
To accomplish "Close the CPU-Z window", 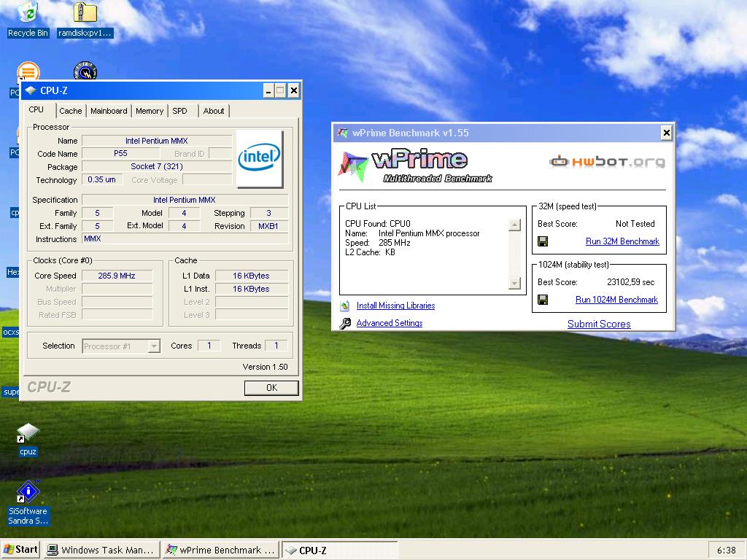I will point(294,90).
